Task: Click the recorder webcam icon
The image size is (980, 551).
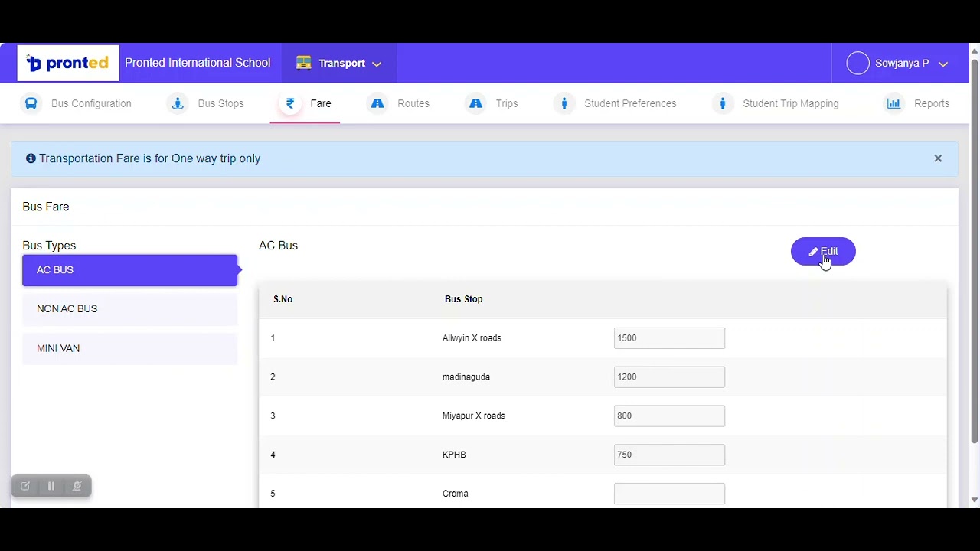Action: (77, 486)
